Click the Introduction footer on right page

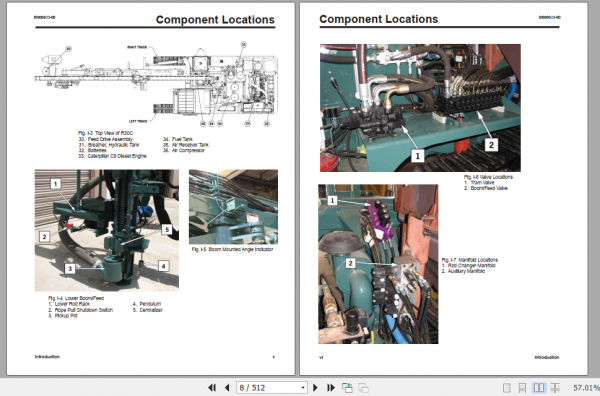(547, 357)
